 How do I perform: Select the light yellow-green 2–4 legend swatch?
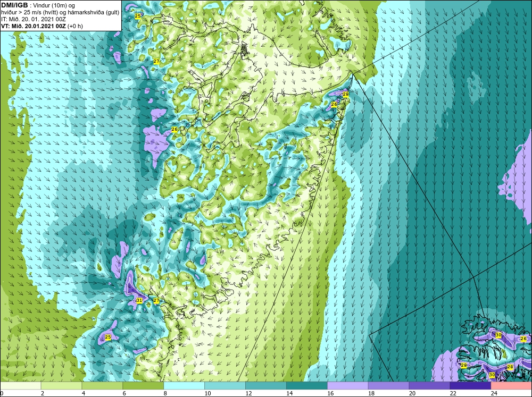[x=61, y=385]
